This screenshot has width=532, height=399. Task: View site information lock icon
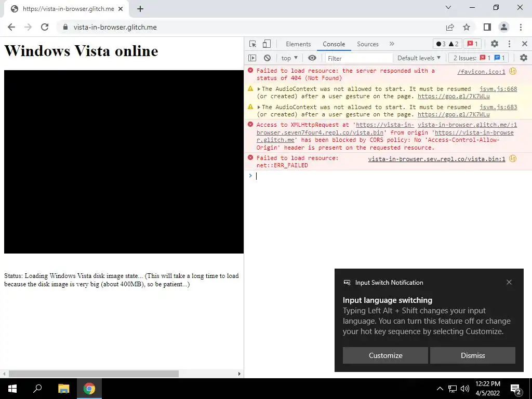[65, 27]
